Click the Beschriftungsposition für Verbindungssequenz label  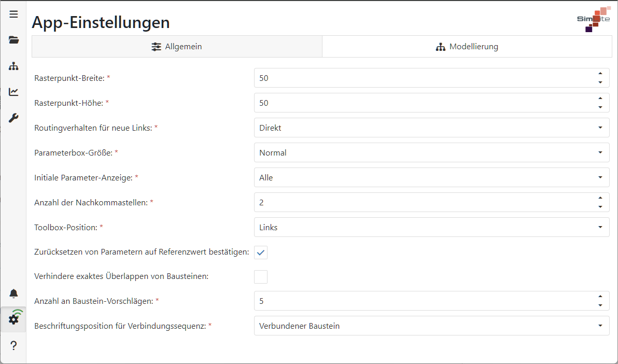click(120, 326)
